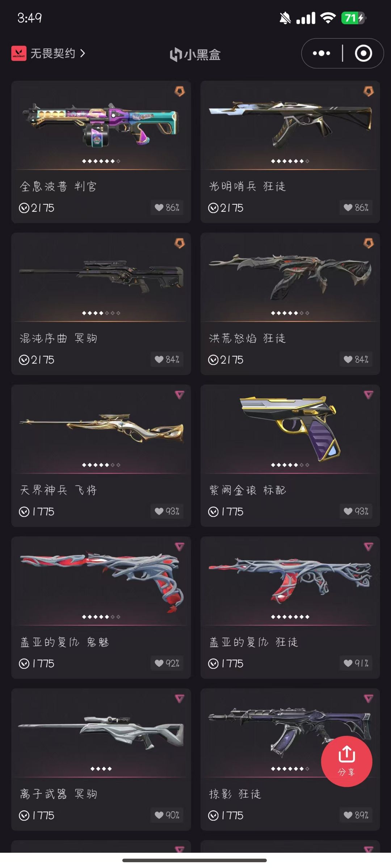
Task: Tap the 91% heart on 盖亚的复仇 狂徒
Action: tap(356, 663)
